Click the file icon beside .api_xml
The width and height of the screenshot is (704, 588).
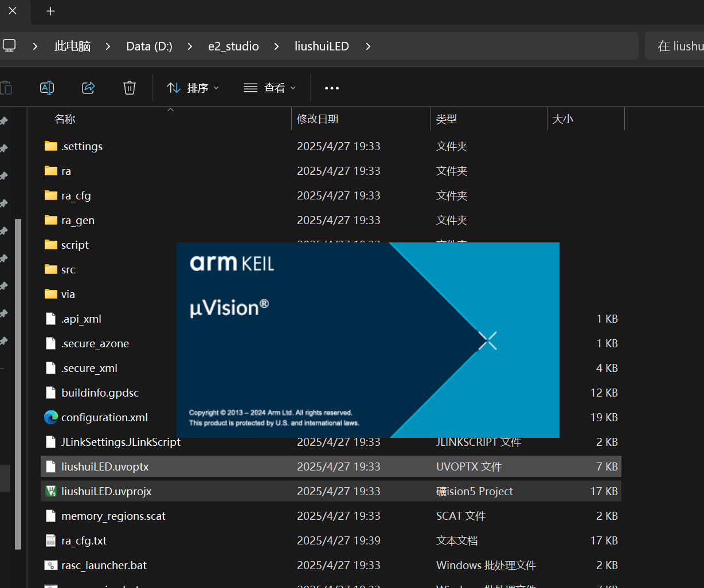(51, 319)
